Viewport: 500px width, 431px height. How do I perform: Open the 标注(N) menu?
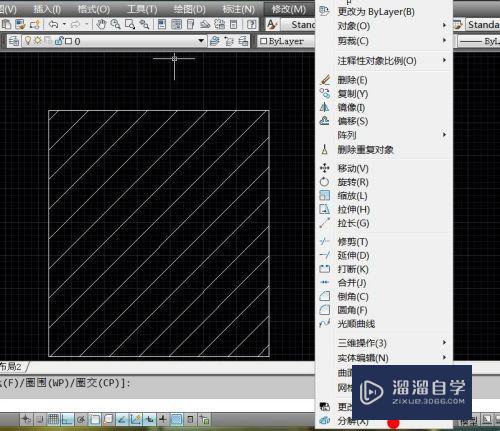239,9
